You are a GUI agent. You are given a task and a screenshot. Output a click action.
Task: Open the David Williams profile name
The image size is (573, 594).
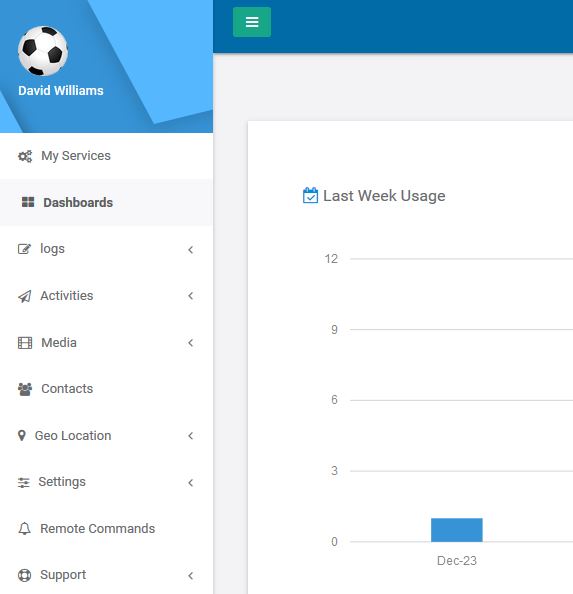click(61, 91)
